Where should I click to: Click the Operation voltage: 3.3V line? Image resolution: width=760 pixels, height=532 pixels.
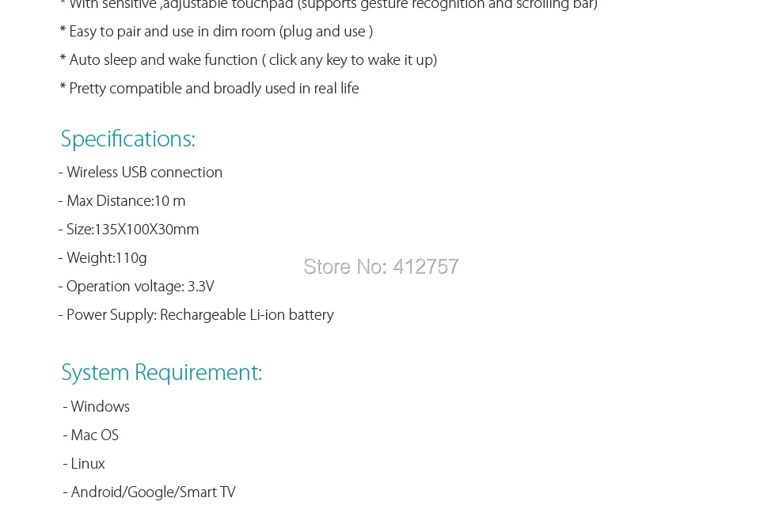point(136,287)
